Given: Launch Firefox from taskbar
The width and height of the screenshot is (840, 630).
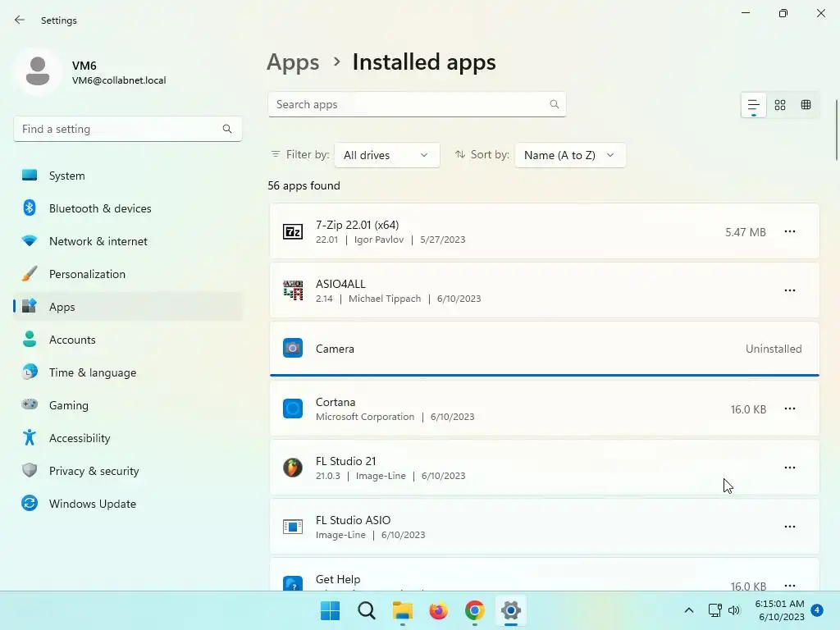Looking at the screenshot, I should [x=438, y=610].
